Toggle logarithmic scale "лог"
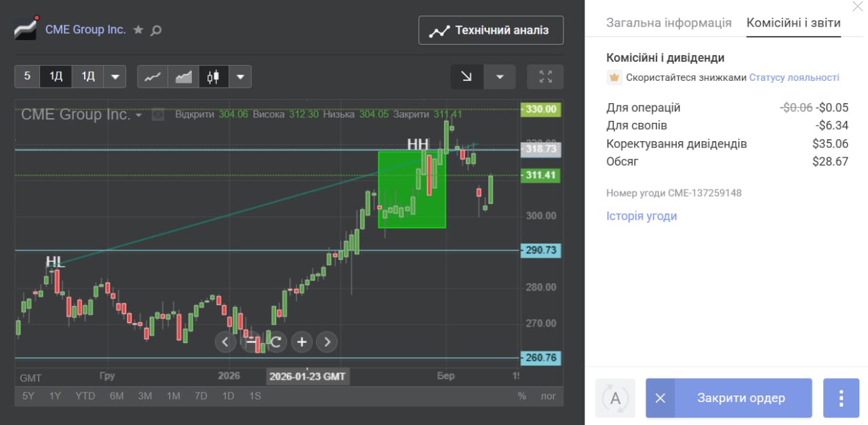 tap(547, 396)
